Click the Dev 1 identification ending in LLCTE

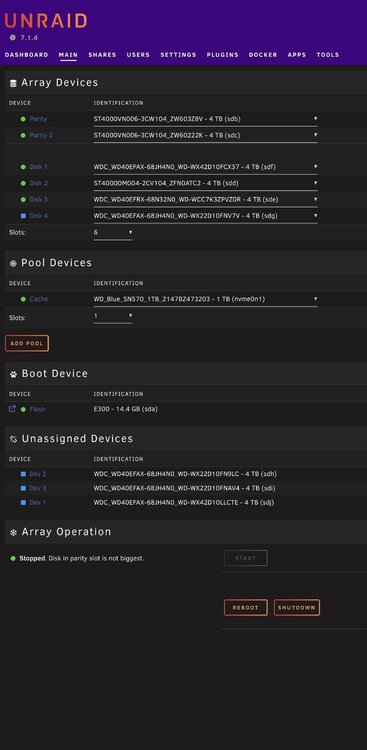click(184, 503)
